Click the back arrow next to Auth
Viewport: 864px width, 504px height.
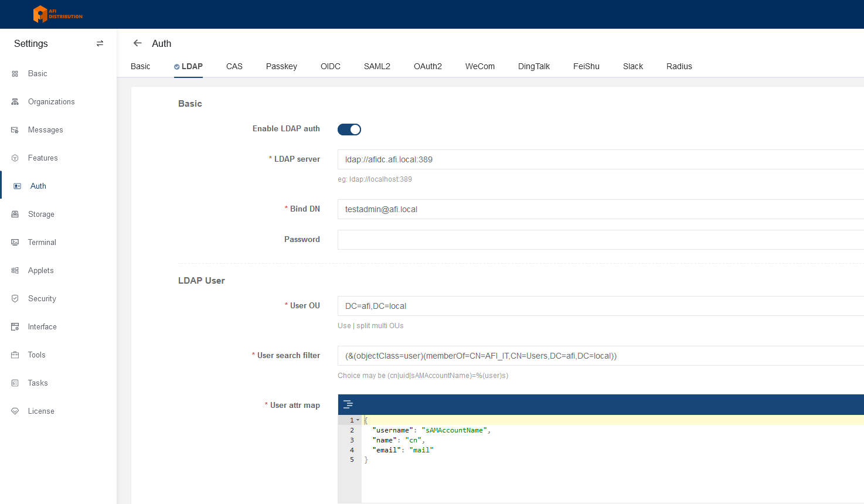click(x=138, y=43)
